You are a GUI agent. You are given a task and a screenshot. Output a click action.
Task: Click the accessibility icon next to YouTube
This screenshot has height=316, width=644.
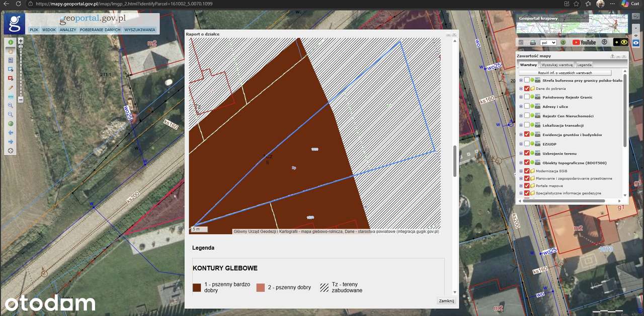point(604,43)
